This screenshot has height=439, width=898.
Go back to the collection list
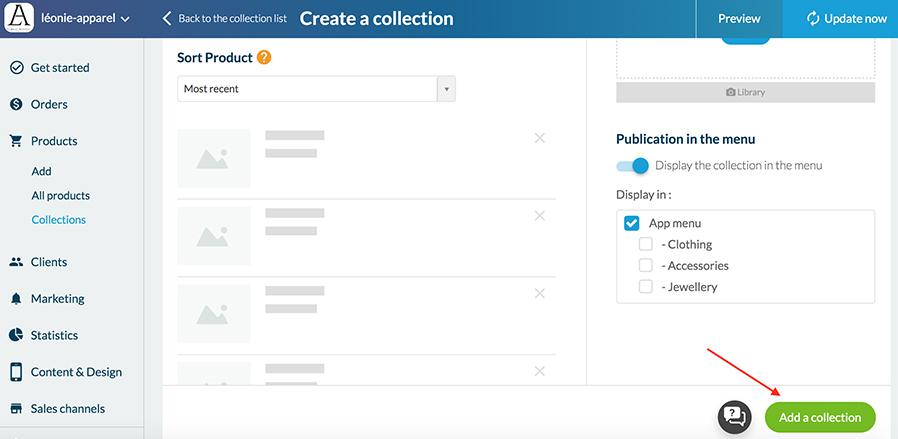[224, 18]
